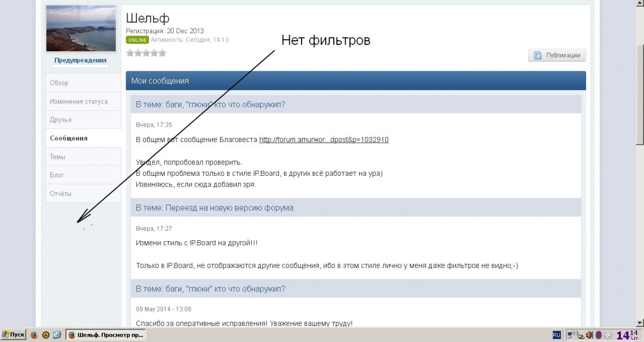Open the forum.amurwor... post link
Image resolution: width=644 pixels, height=342 pixels.
point(324,140)
